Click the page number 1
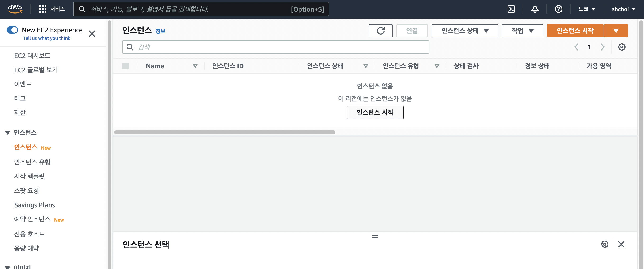The width and height of the screenshot is (644, 269). pyautogui.click(x=589, y=47)
